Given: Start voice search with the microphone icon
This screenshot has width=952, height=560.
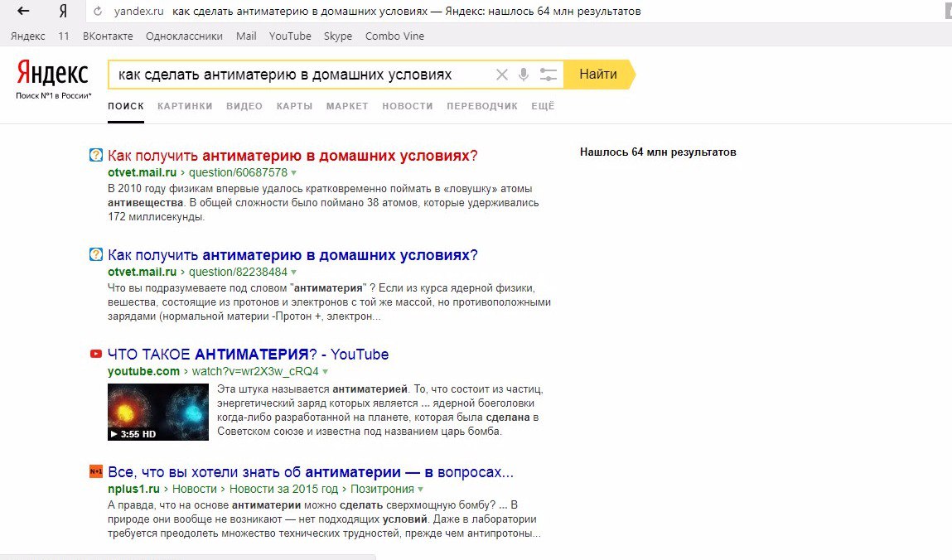Looking at the screenshot, I should coord(524,75).
